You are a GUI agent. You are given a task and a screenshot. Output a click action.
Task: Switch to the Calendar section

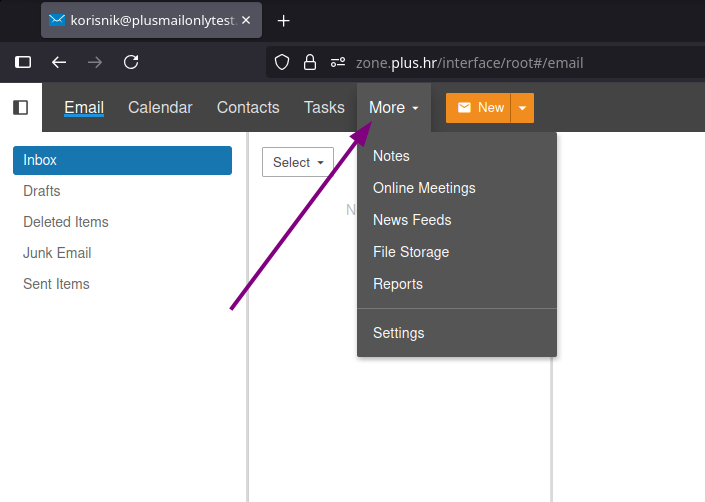(160, 108)
